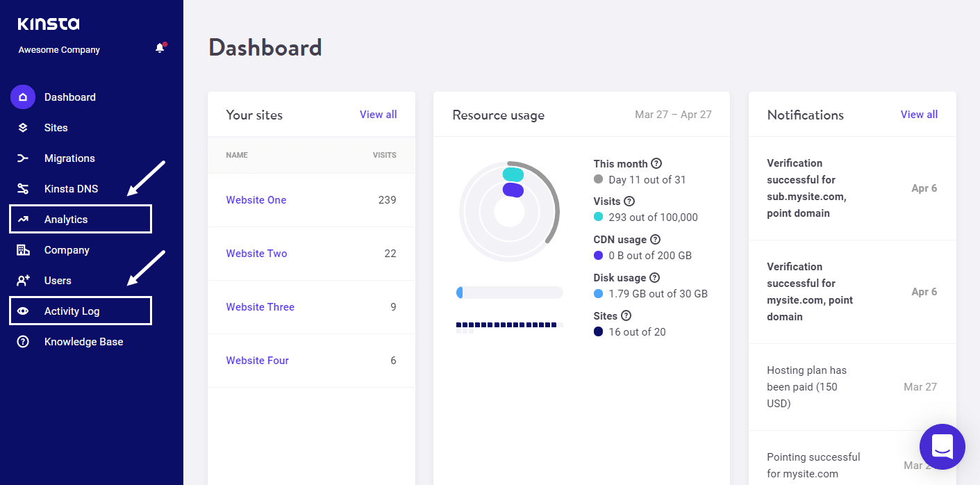Click the Users add-person icon

23,280
